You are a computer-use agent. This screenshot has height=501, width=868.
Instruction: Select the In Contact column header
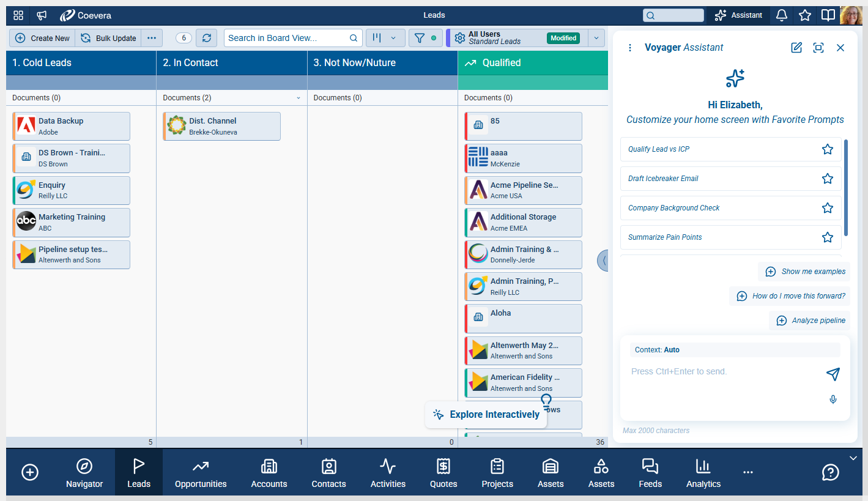pos(232,62)
